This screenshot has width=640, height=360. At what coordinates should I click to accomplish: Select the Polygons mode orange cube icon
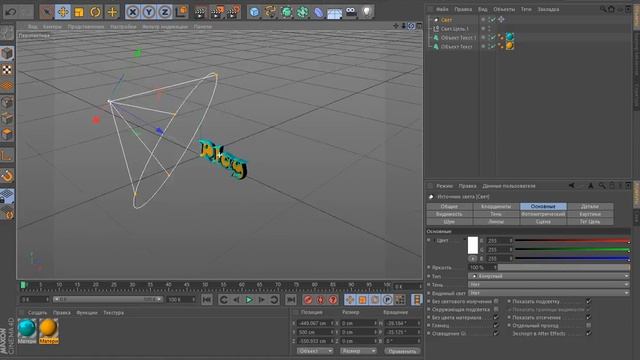(7, 134)
